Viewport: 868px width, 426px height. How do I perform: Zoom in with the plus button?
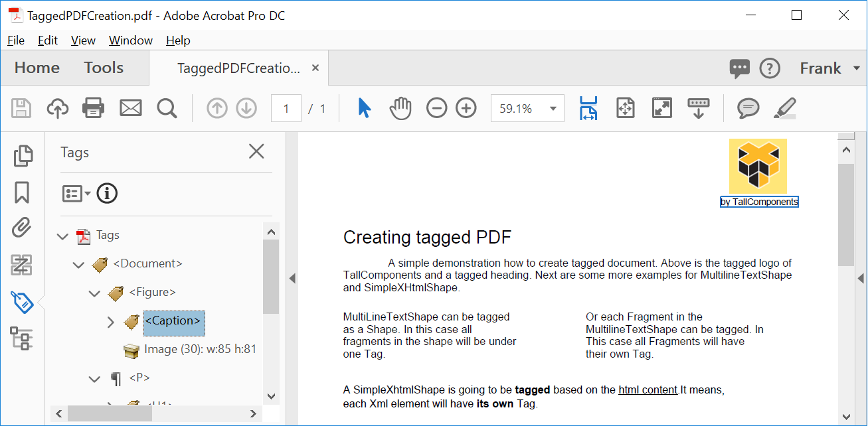466,108
